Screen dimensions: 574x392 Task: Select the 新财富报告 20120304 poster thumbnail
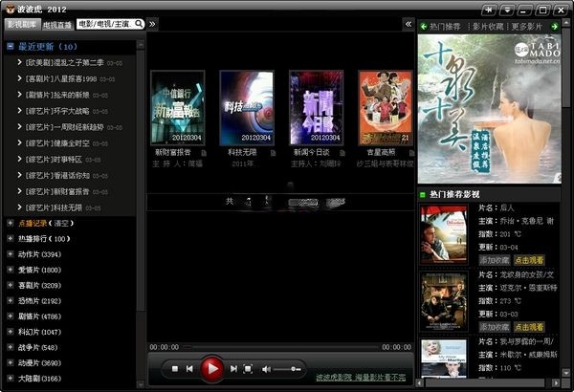178,108
